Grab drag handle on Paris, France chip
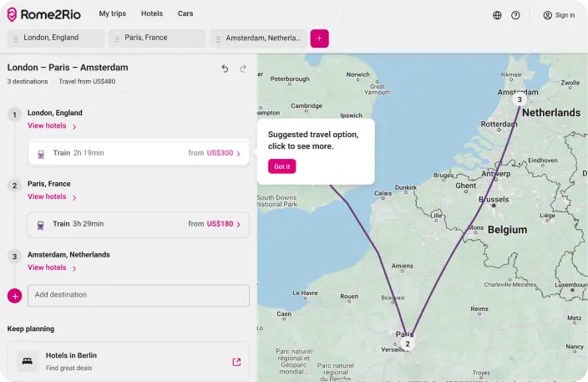The image size is (588, 382). [117, 39]
